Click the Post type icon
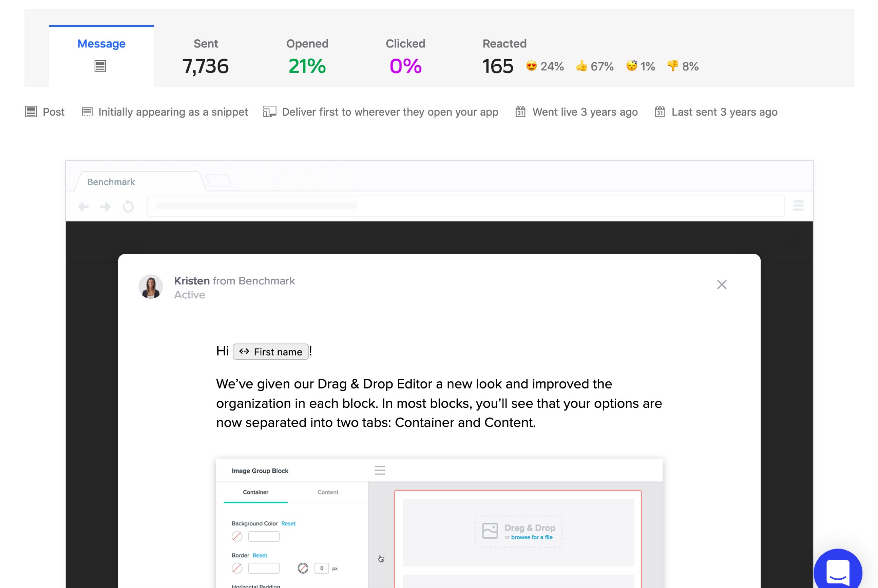The image size is (878, 588). click(31, 112)
